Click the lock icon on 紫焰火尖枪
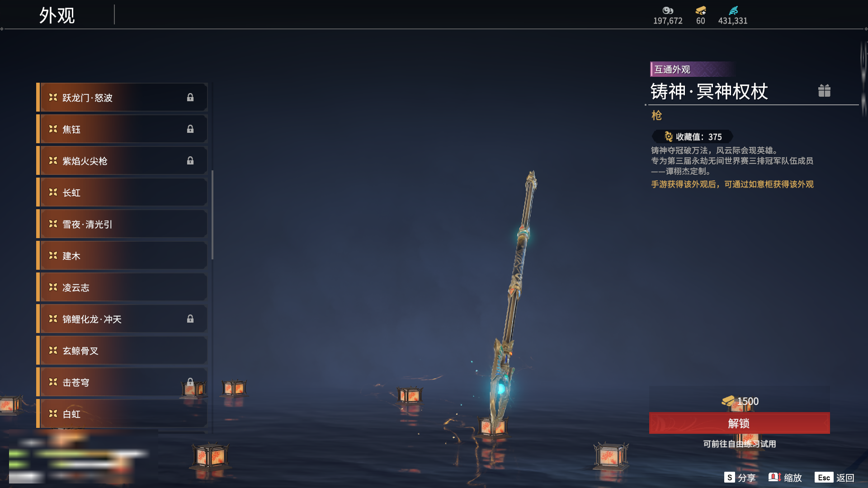The width and height of the screenshot is (868, 488). (190, 161)
